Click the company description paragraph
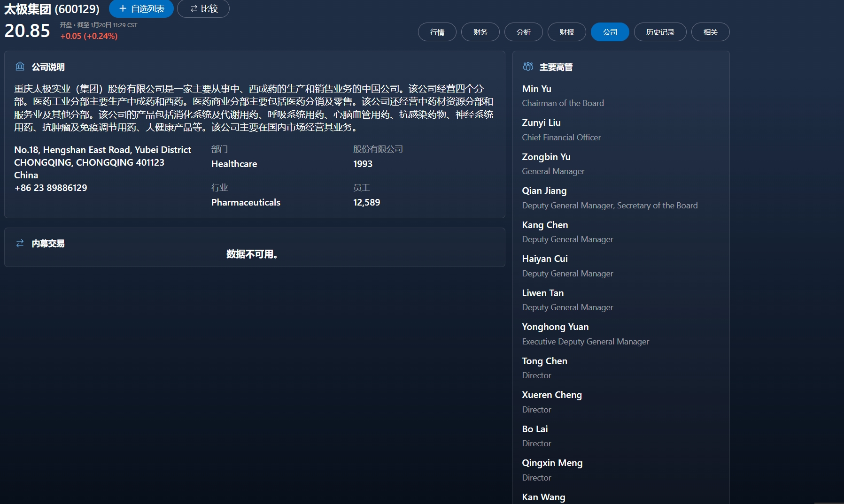The image size is (844, 504). pyautogui.click(x=254, y=108)
